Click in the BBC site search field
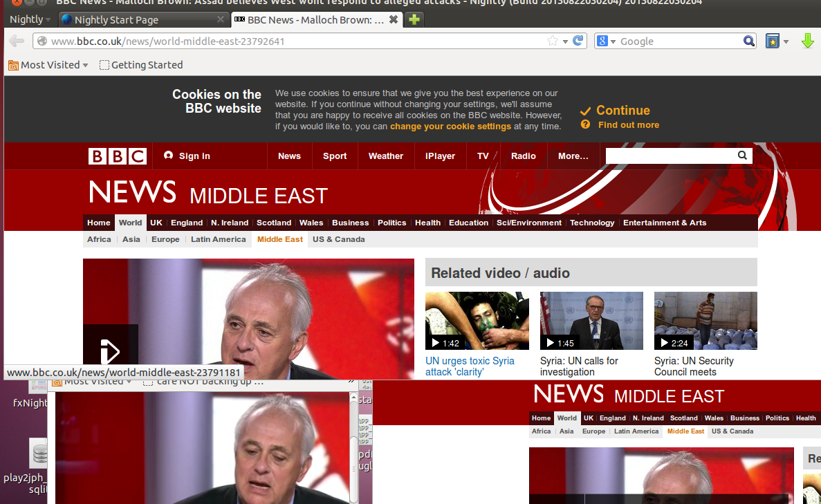821x504 pixels. [x=671, y=156]
